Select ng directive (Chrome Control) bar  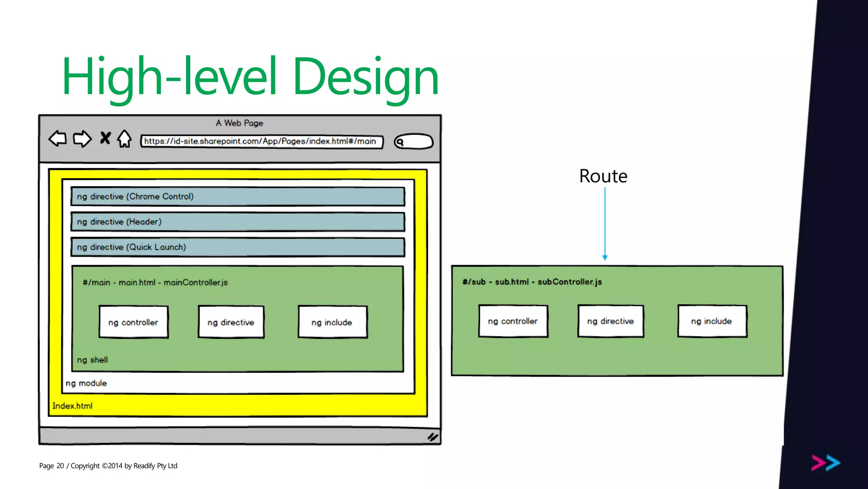(237, 197)
